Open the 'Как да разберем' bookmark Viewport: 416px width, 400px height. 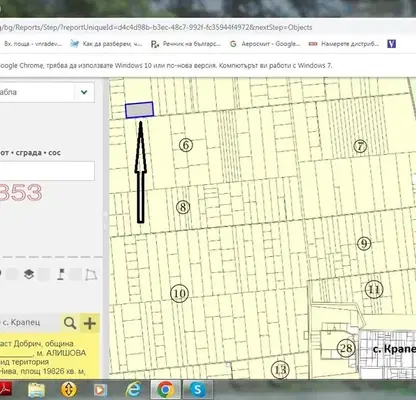click(x=106, y=44)
